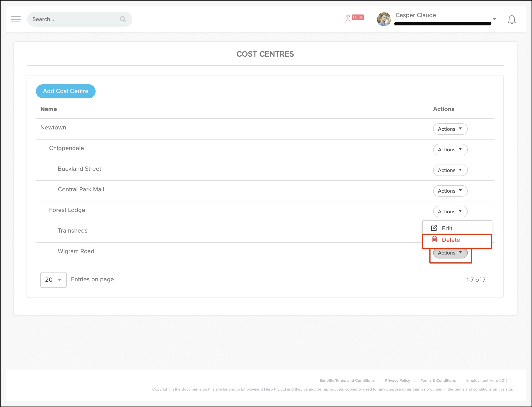Open the Actions dropdown for Newtown
Viewport: 532px width, 407px height.
pos(450,129)
